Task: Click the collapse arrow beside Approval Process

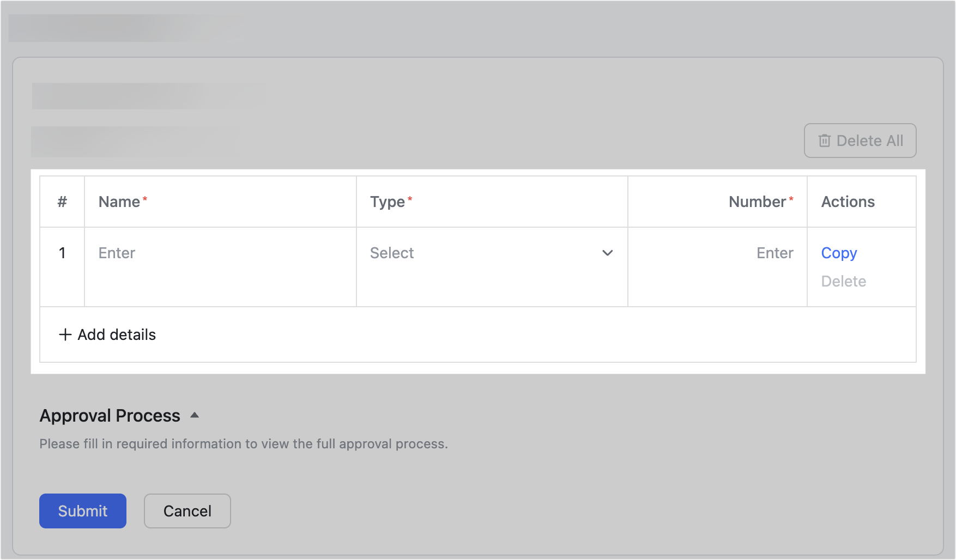Action: tap(195, 415)
